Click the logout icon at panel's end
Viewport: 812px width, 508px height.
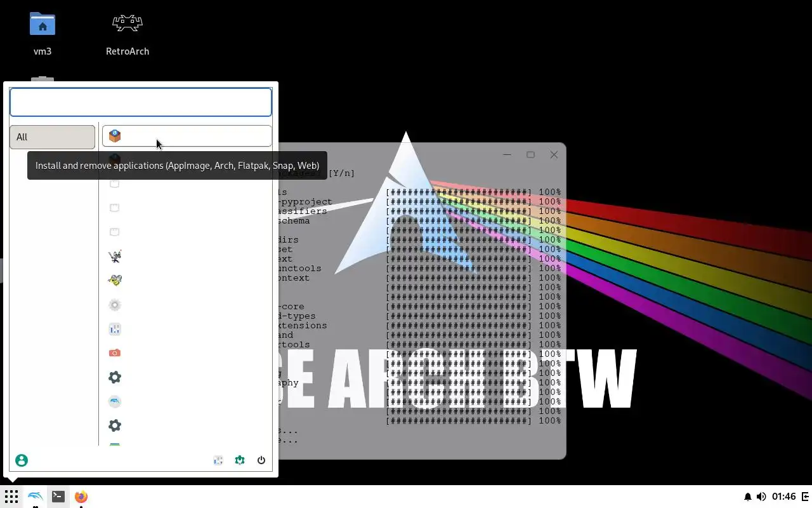tap(806, 497)
